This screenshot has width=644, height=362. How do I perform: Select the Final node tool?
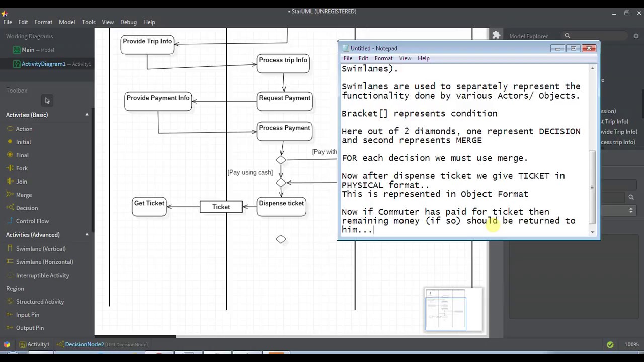22,155
